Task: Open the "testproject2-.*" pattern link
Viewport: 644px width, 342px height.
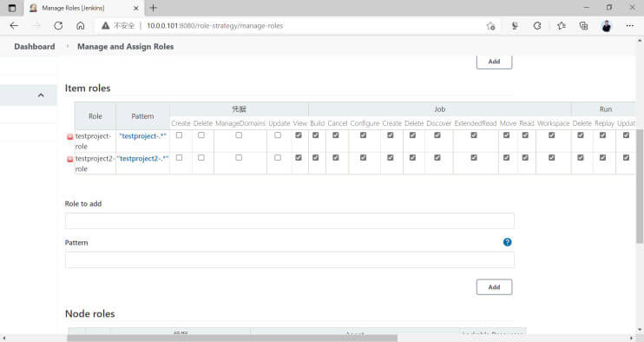Action: click(142, 159)
